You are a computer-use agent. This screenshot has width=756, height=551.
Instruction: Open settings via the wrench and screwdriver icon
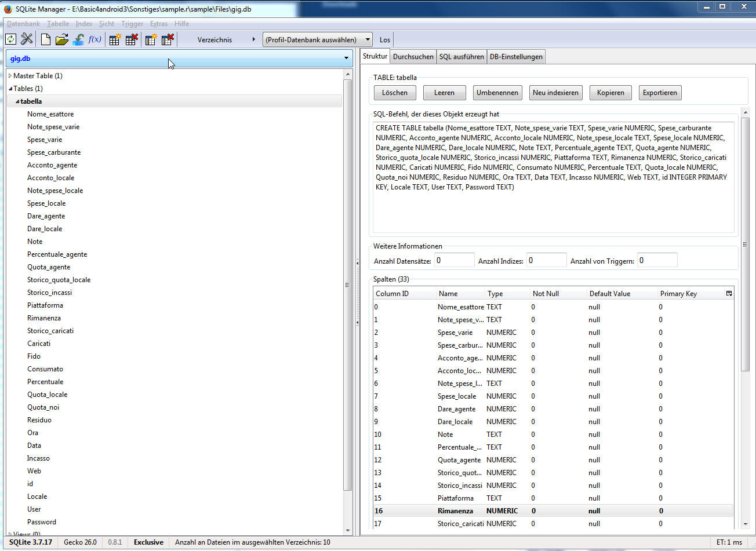point(27,39)
